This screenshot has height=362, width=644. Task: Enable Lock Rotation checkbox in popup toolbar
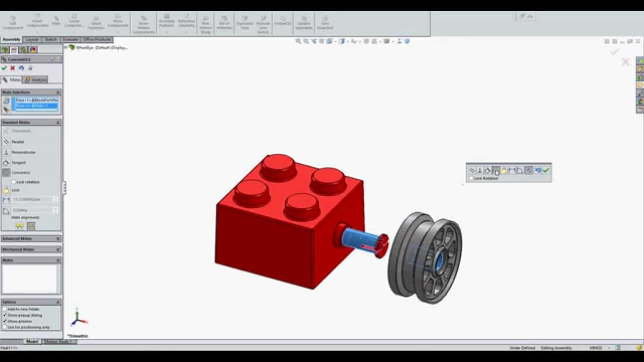[x=471, y=178]
